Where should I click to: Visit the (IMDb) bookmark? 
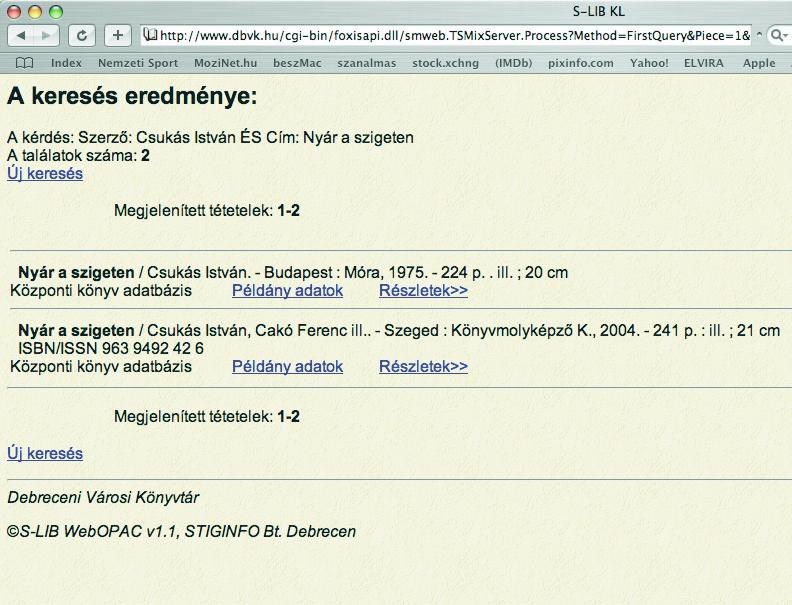[514, 63]
